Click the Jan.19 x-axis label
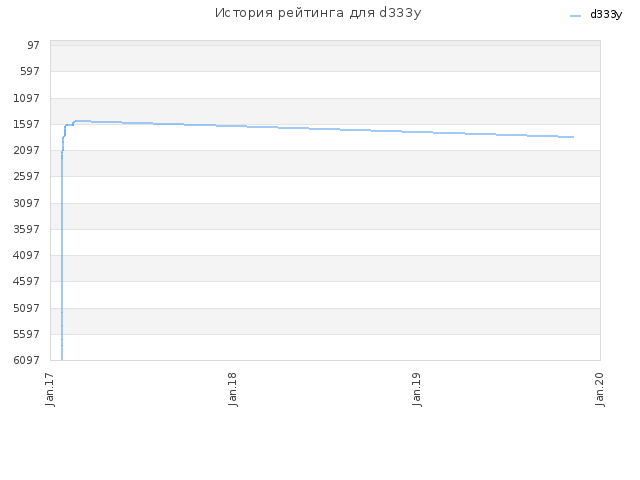The height and width of the screenshot is (480, 640). pyautogui.click(x=416, y=389)
